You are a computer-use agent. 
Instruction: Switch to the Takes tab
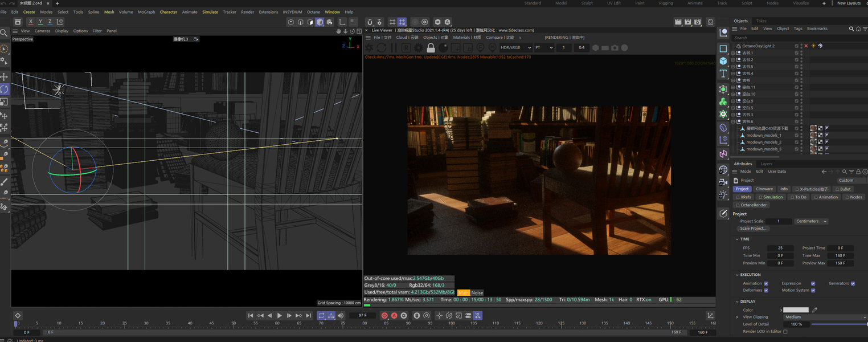(x=761, y=21)
